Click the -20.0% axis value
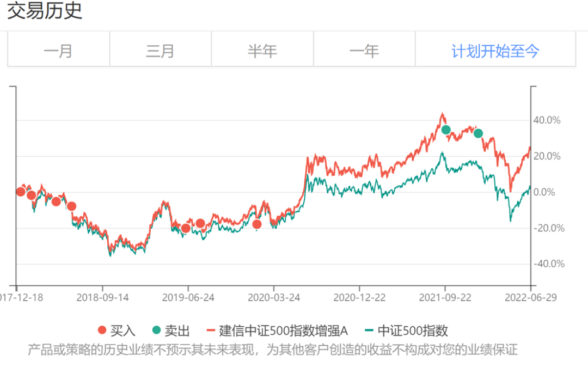Image resolution: width=588 pixels, height=368 pixels. coord(549,228)
